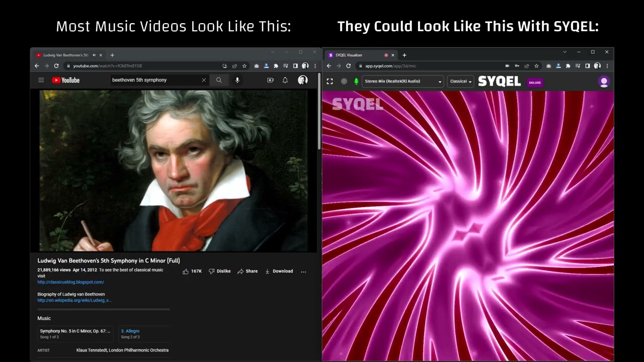Viewport: 644px width, 362px height.
Task: Reload the SYQEL page
Action: pos(348,66)
